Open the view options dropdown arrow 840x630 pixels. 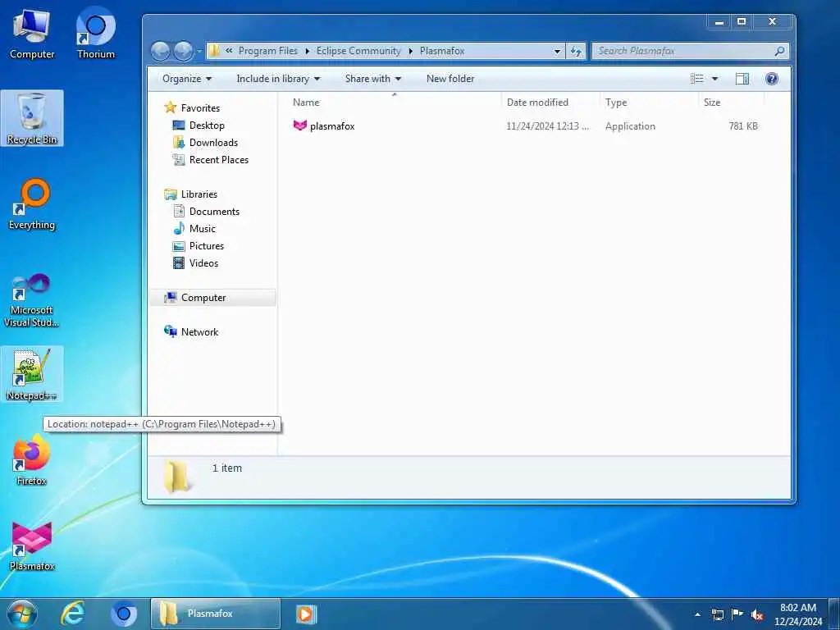click(714, 79)
